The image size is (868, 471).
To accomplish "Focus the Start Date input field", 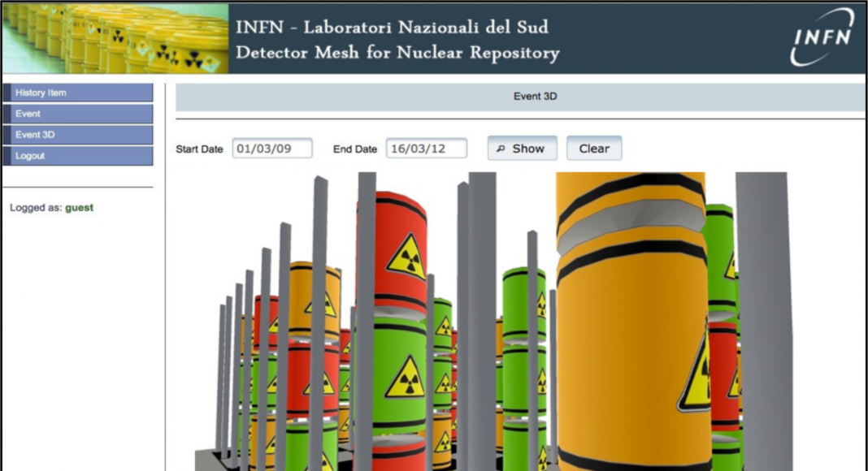I will (x=272, y=148).
